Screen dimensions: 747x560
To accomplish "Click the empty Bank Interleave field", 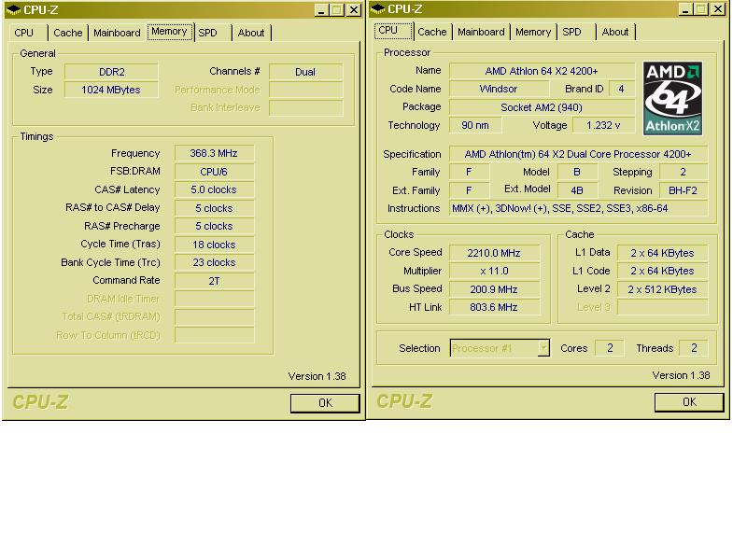I will 306,108.
